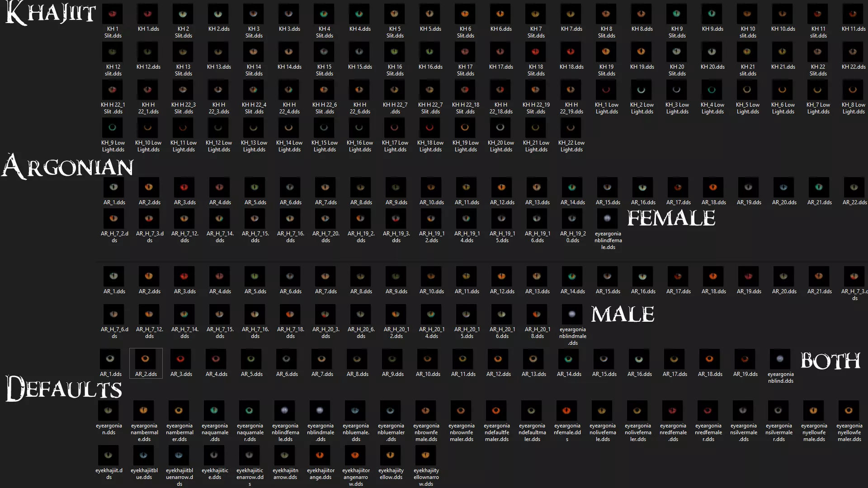Select the KH 20.dds eye thumbnail
This screenshot has height=488, width=868.
coord(712,52)
